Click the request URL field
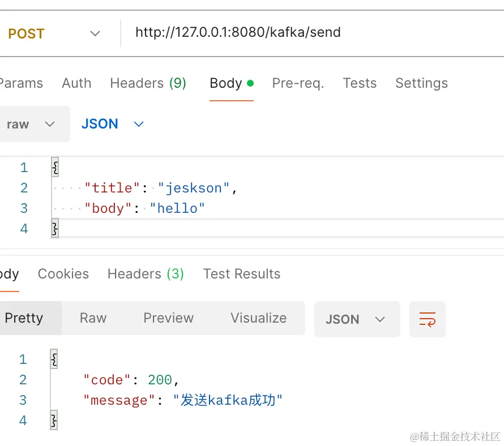This screenshot has height=446, width=504. click(x=313, y=32)
